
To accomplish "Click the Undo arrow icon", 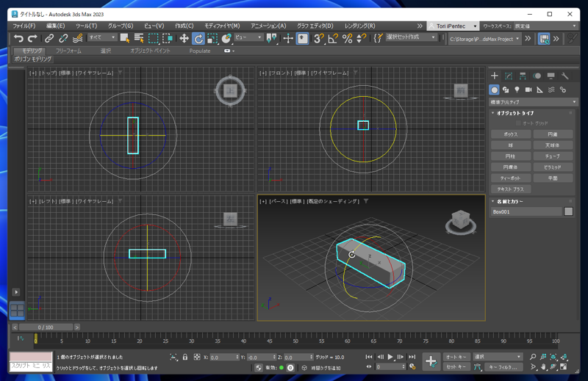I will (18, 38).
